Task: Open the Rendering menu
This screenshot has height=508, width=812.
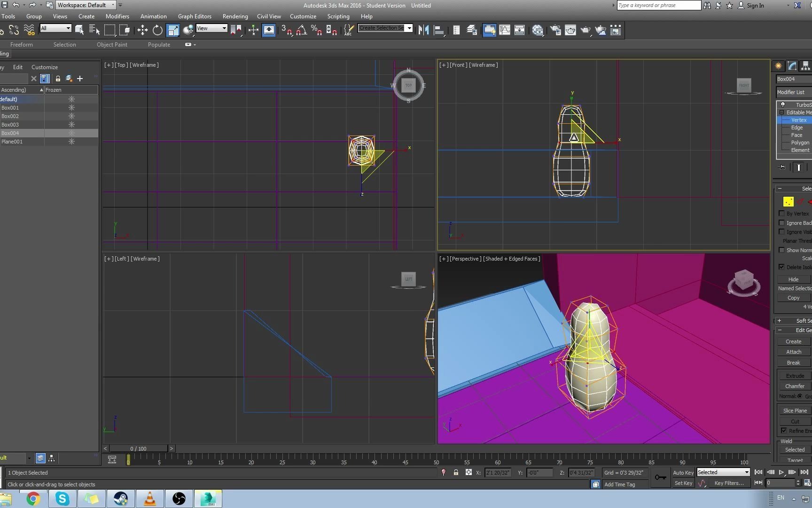Action: tap(235, 16)
